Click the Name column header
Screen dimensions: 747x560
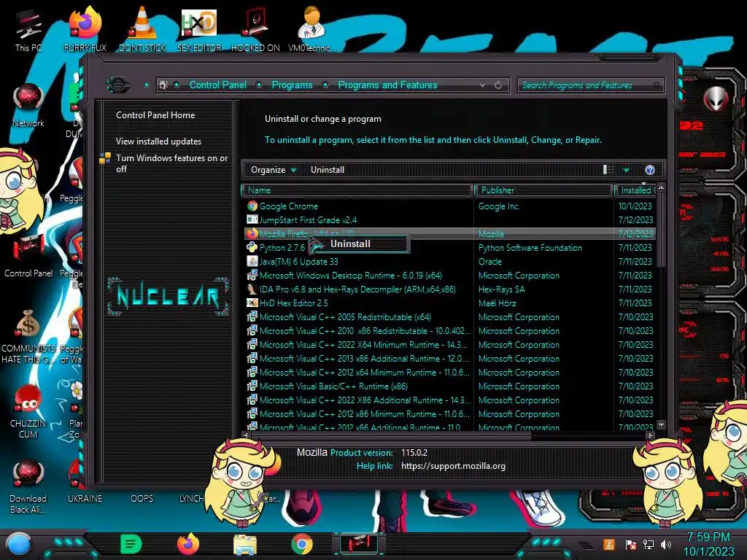[357, 190]
